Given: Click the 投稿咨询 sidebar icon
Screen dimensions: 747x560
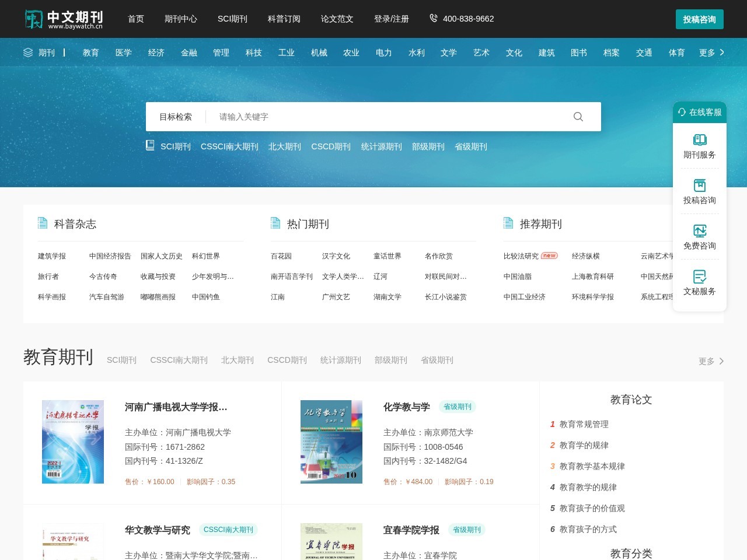Looking at the screenshot, I should 699,185.
